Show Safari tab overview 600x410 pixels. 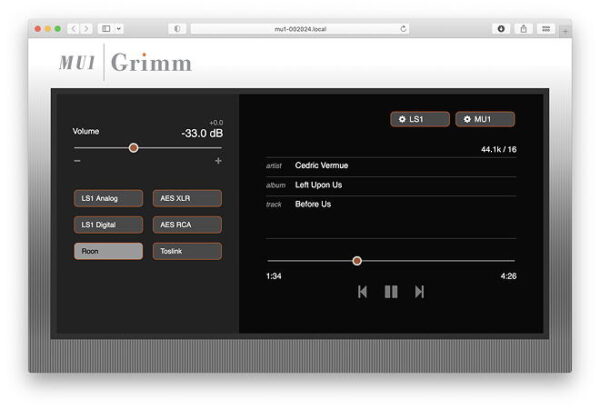(545, 29)
